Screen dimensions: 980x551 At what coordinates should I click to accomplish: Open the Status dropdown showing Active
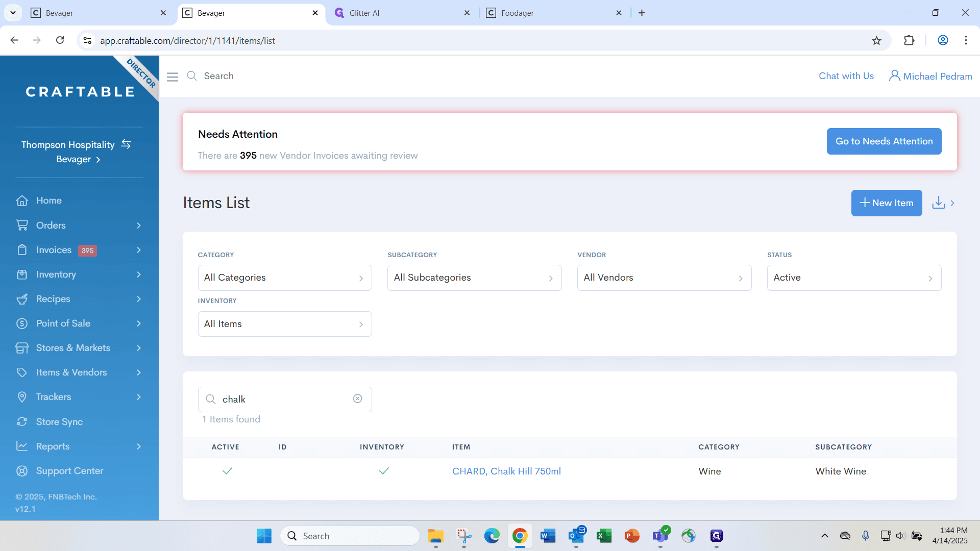click(x=854, y=278)
